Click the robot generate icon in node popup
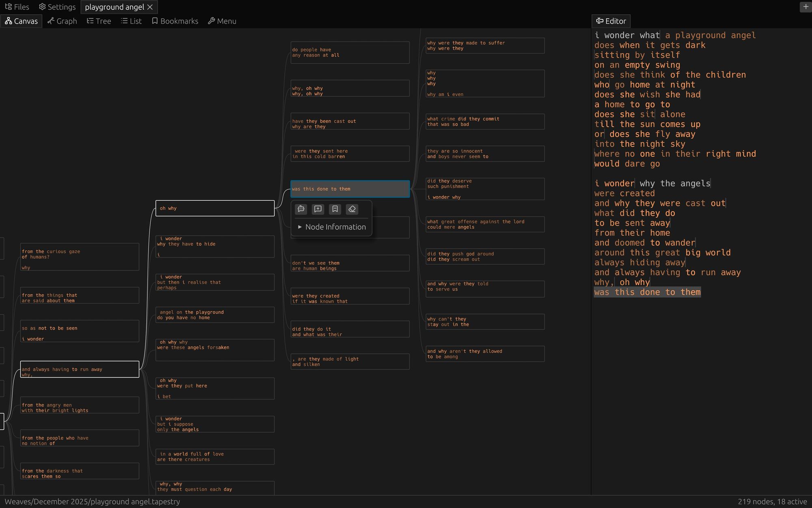 [x=301, y=209]
